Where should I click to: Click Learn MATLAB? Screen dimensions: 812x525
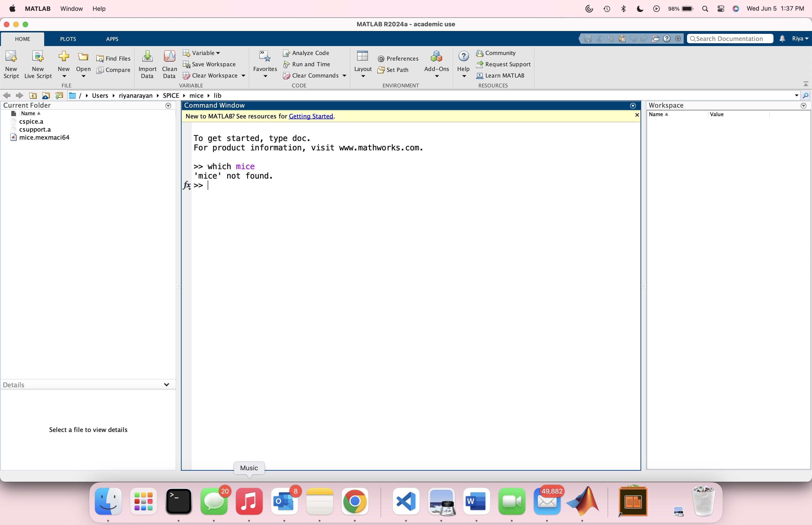500,75
